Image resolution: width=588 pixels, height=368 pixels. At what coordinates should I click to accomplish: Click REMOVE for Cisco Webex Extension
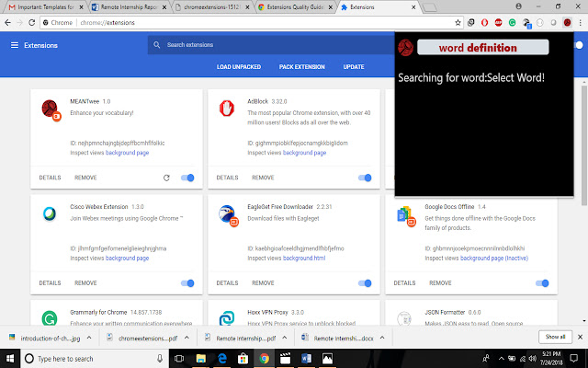(x=85, y=283)
